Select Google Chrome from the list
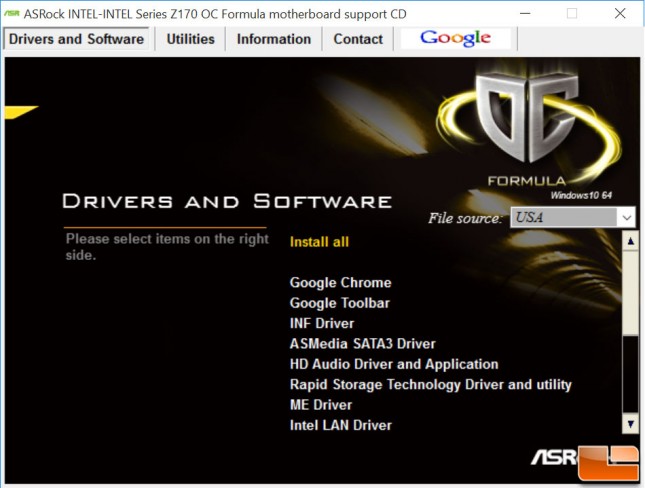The height and width of the screenshot is (488, 645). (x=341, y=283)
